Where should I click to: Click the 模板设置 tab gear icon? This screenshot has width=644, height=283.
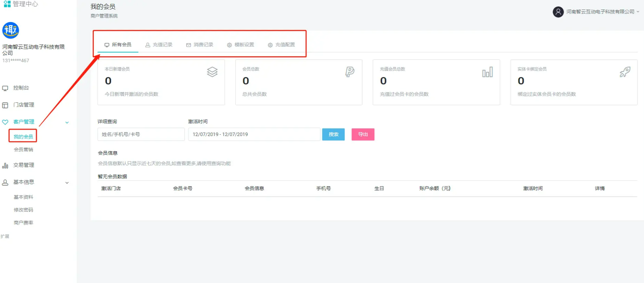pos(229,45)
